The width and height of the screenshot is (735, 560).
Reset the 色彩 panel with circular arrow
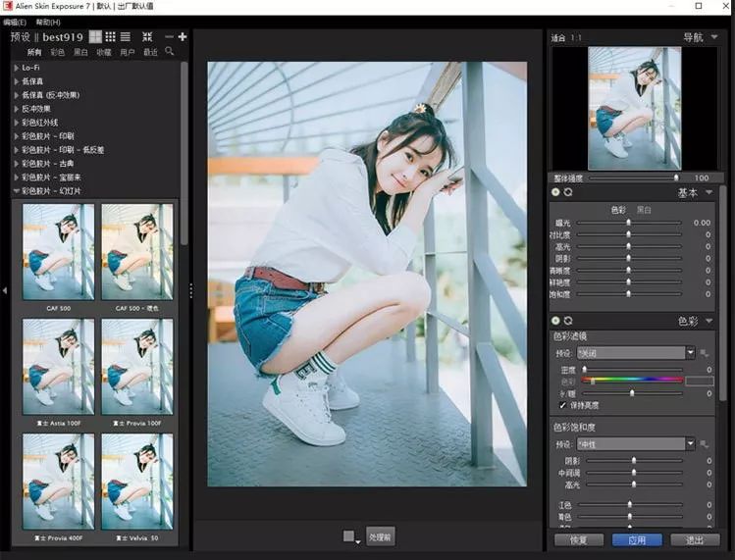coord(567,321)
